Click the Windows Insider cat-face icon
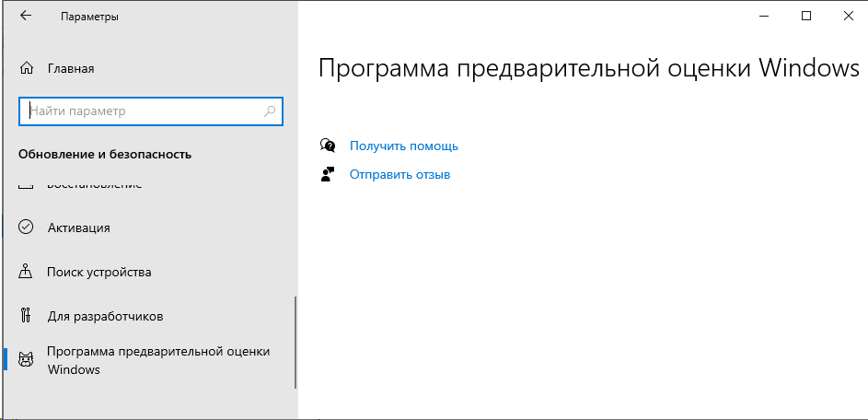Screen dimensions: 868x420 pos(26,360)
